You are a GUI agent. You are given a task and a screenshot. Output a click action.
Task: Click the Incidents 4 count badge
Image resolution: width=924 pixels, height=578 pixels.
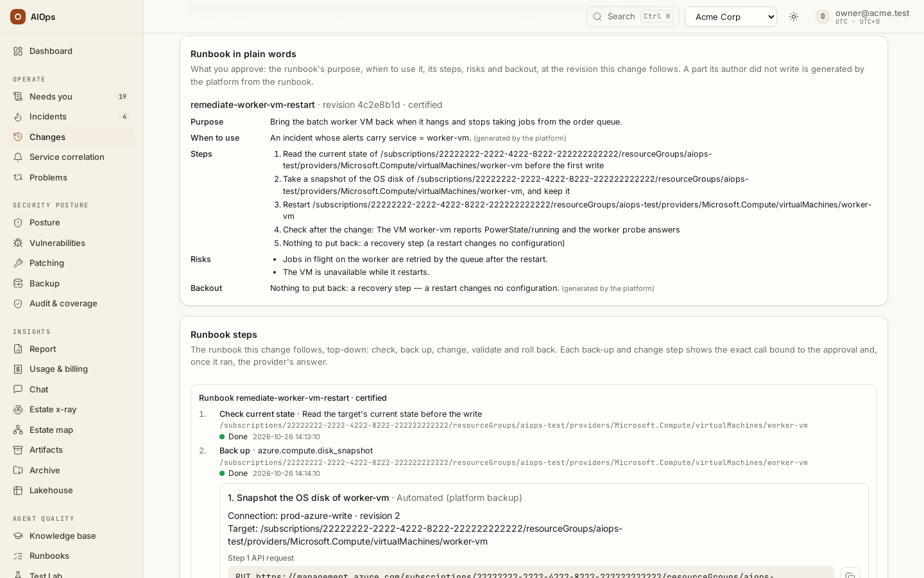click(x=124, y=117)
